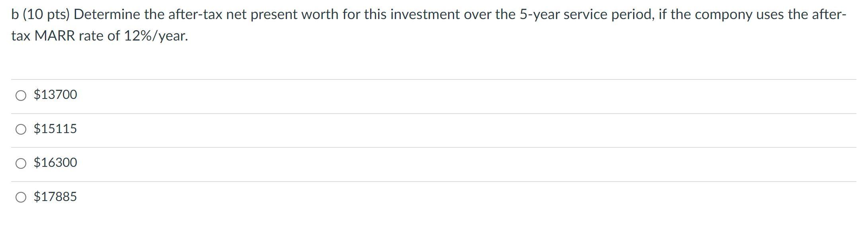This screenshot has height=230, width=868.
Task: Click the $15115 answer label text
Action: (55, 129)
